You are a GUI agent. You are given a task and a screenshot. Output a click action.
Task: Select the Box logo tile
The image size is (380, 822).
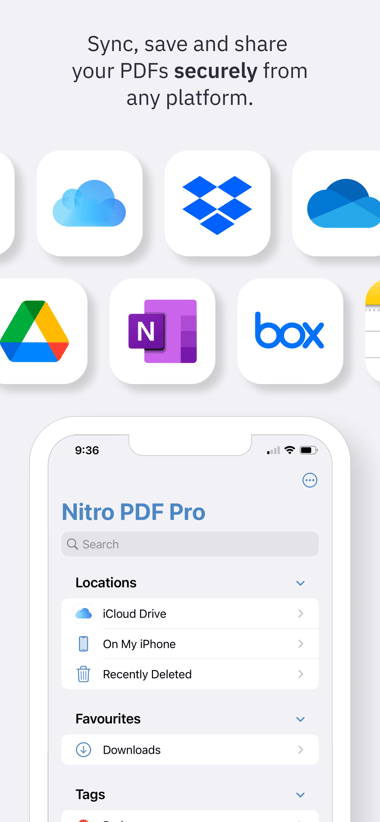[x=290, y=331]
